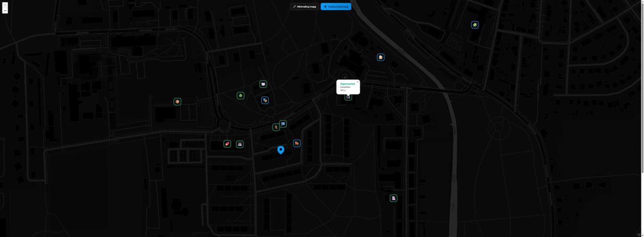
Task: Click the Supermarket title in the popup
Action: [x=348, y=84]
